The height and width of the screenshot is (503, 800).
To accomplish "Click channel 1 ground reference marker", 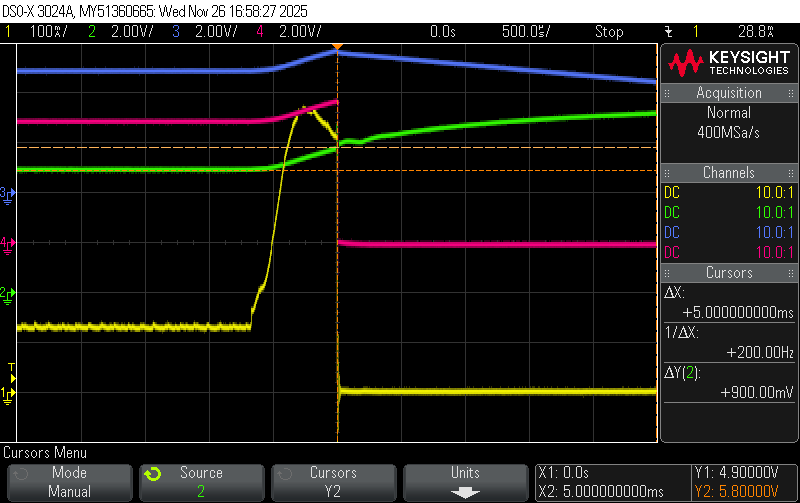I will (x=8, y=394).
